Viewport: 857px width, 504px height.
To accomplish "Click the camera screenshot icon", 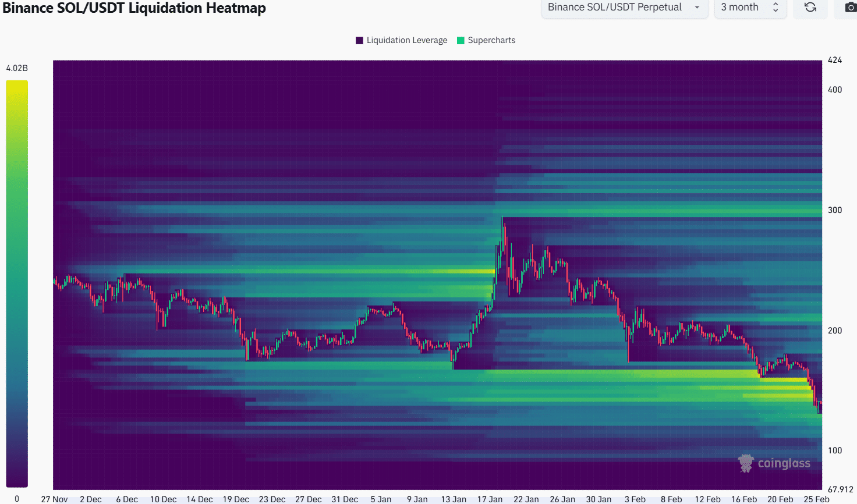I will (x=850, y=8).
